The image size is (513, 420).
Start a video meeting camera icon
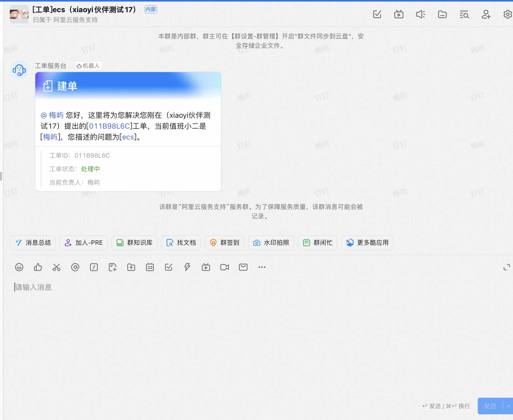point(225,267)
